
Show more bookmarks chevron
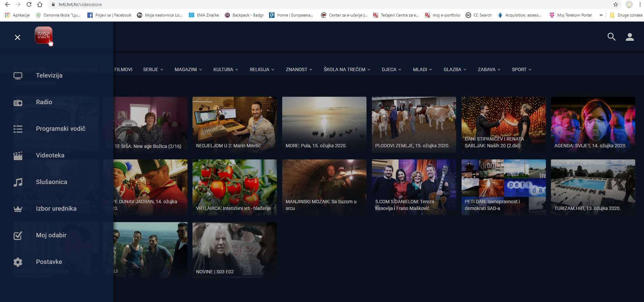click(601, 15)
